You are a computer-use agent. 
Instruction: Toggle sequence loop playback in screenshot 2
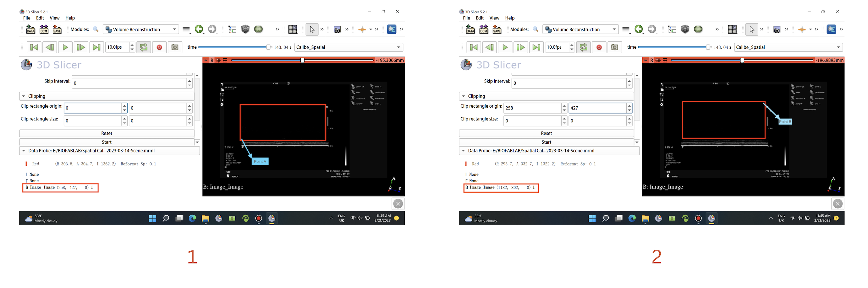click(x=584, y=47)
